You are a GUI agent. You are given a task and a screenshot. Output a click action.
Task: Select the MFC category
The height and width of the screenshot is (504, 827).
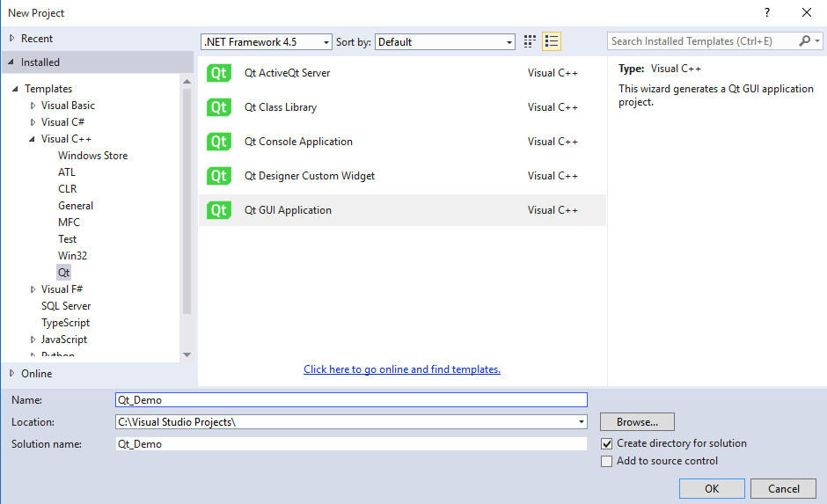tap(69, 223)
